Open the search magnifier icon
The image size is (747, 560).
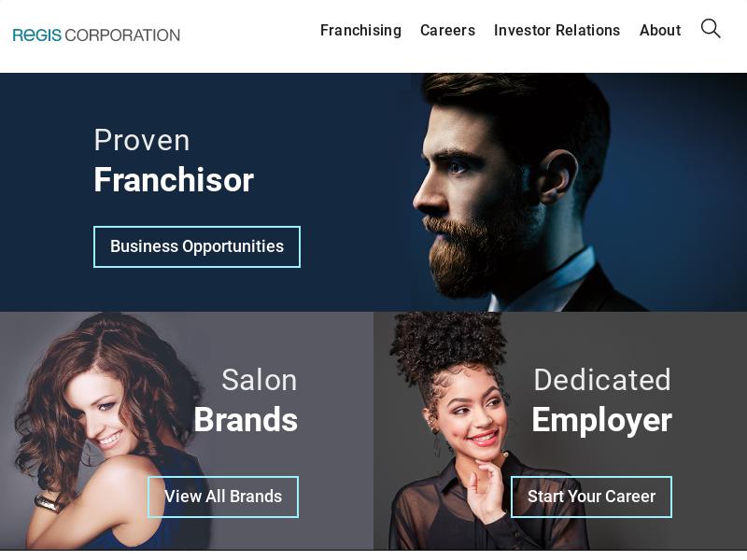click(711, 29)
